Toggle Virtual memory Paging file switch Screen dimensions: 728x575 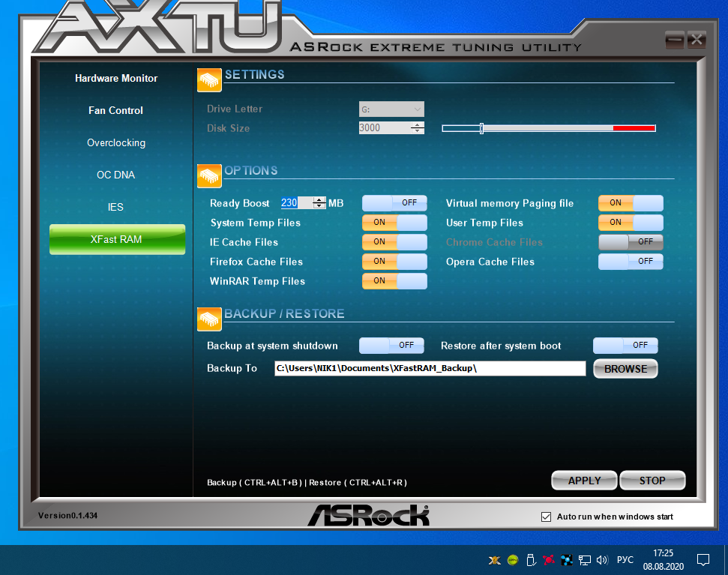(x=631, y=203)
